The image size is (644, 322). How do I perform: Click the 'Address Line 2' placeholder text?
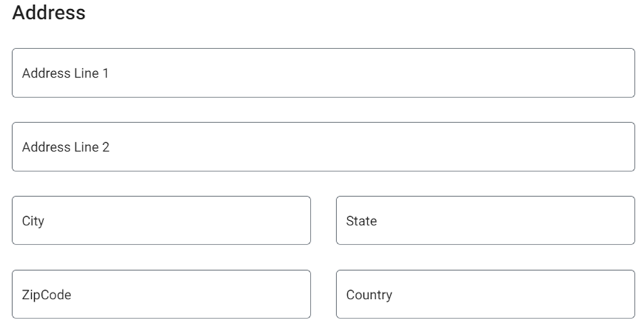coord(65,148)
